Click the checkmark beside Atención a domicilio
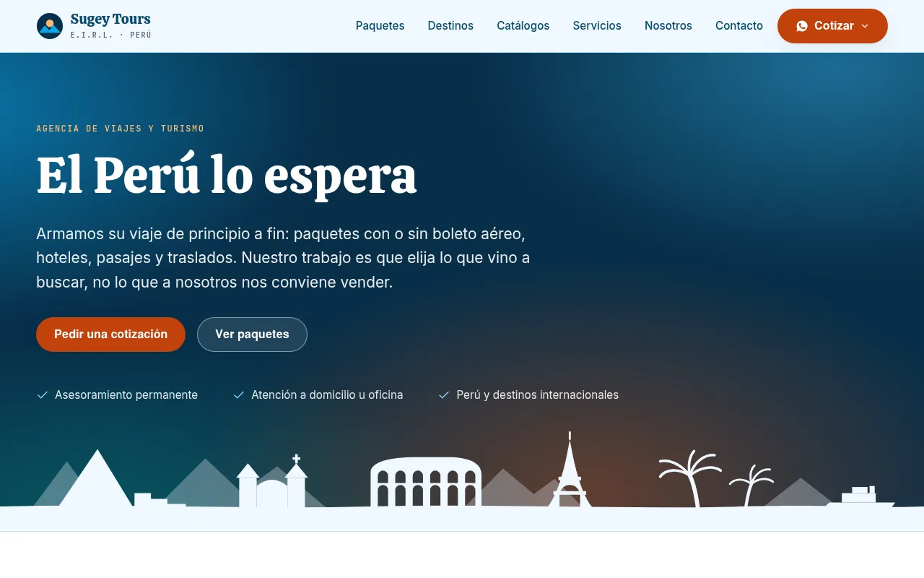The image size is (924, 578). pos(239,395)
